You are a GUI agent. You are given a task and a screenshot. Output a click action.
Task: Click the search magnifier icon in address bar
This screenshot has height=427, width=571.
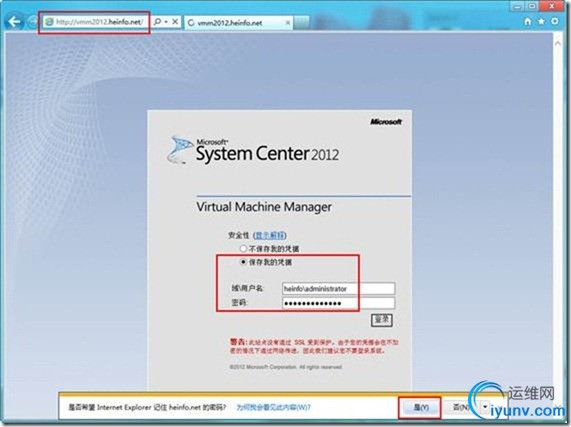(x=157, y=22)
